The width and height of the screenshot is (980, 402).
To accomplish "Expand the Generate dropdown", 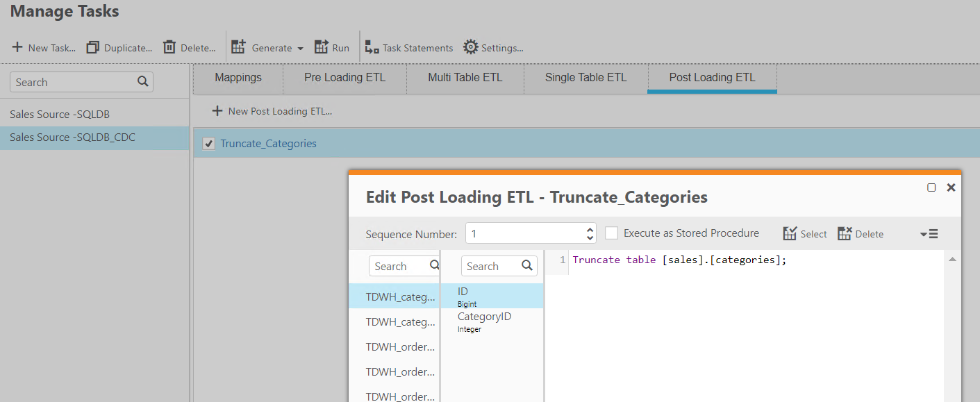I will pyautogui.click(x=300, y=49).
